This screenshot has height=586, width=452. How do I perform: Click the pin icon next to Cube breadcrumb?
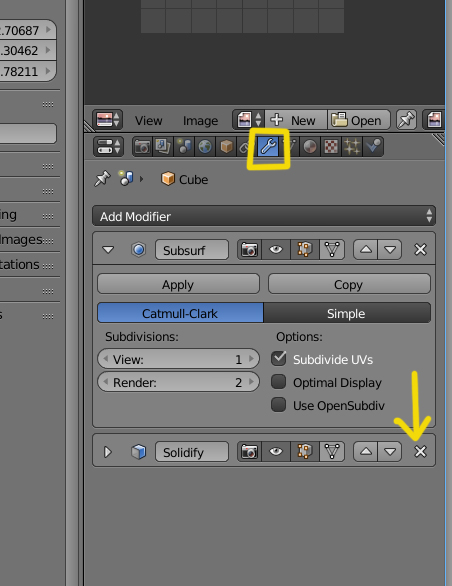click(102, 179)
